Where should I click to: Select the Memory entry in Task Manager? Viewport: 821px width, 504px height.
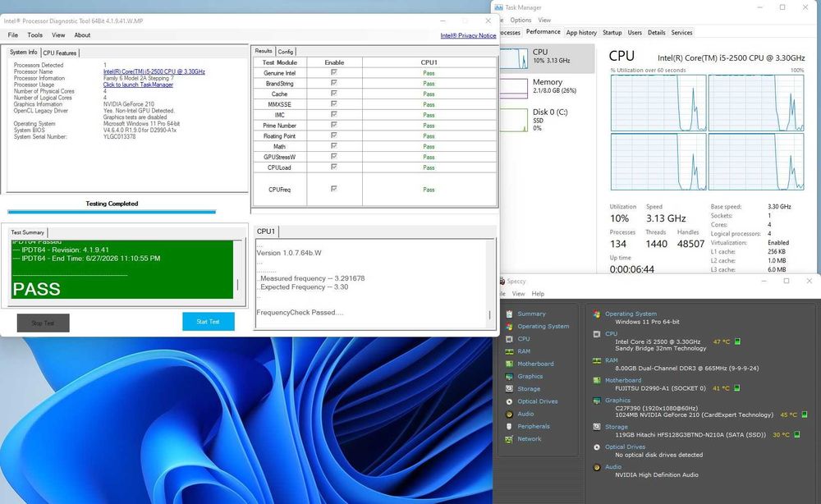(x=547, y=87)
